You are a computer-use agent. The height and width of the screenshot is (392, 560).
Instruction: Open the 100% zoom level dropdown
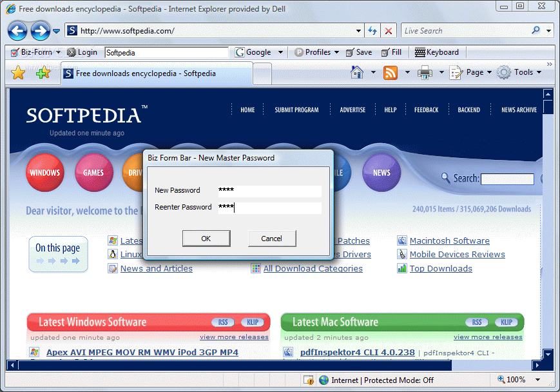538,380
